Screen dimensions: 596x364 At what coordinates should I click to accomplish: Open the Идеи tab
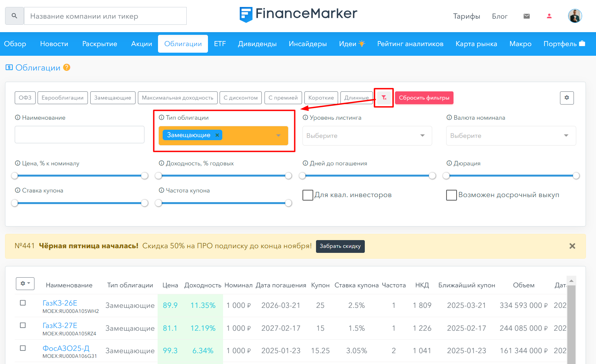pos(352,44)
